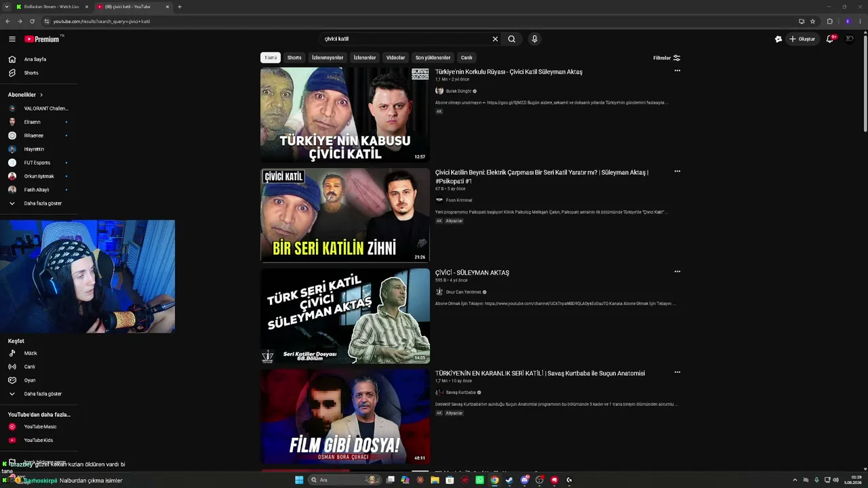
Task: Open Discord from the taskbar
Action: pos(525,480)
